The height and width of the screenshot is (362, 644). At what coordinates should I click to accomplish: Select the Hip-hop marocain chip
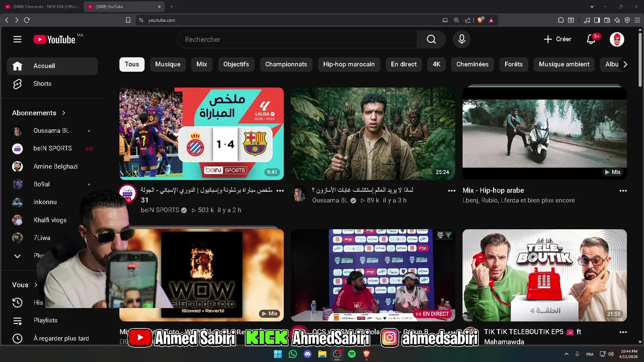pyautogui.click(x=349, y=64)
